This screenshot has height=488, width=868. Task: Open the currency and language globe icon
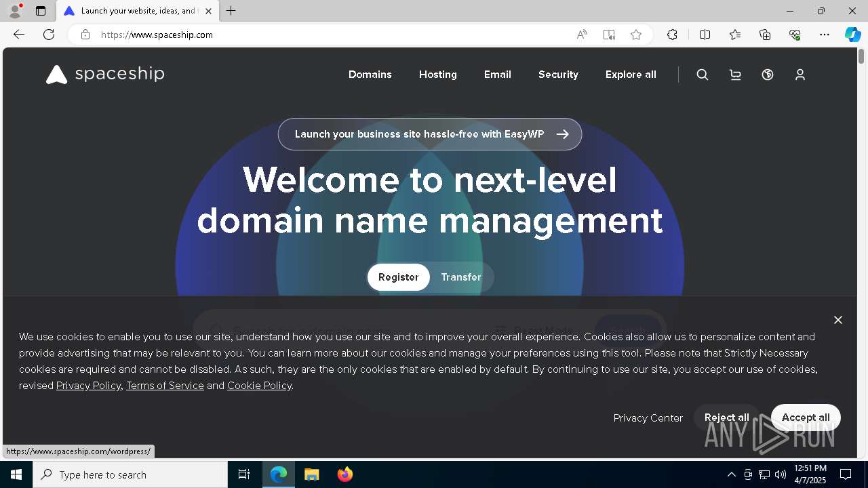pos(768,75)
